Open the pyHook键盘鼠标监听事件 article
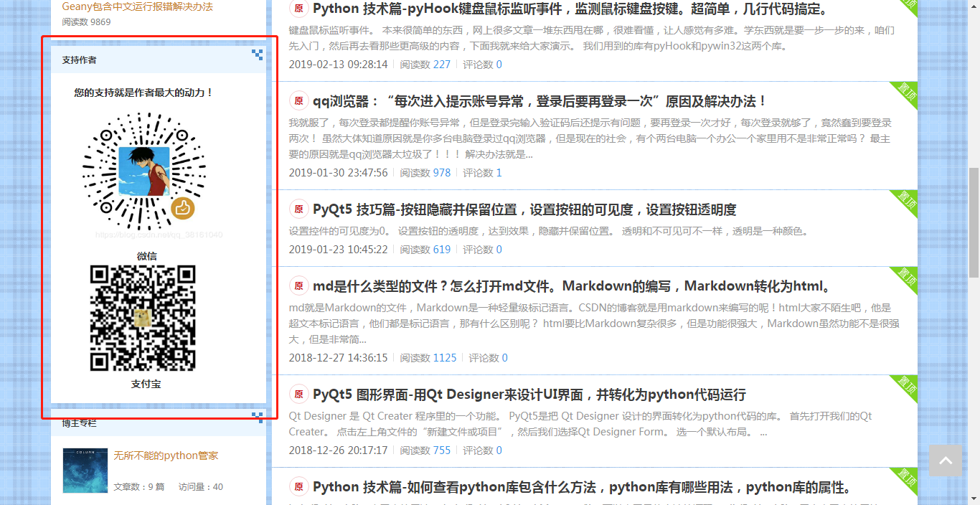The image size is (980, 505). click(570, 9)
